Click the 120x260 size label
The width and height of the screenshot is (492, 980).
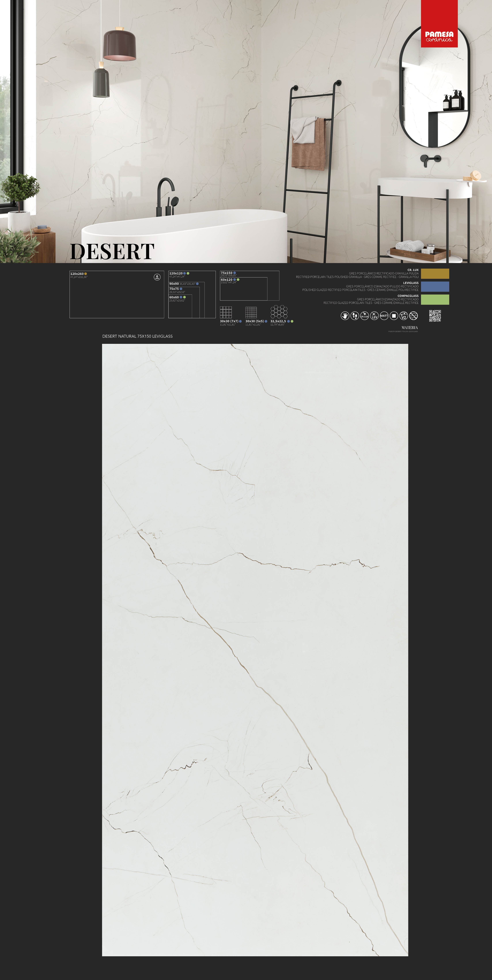(77, 274)
